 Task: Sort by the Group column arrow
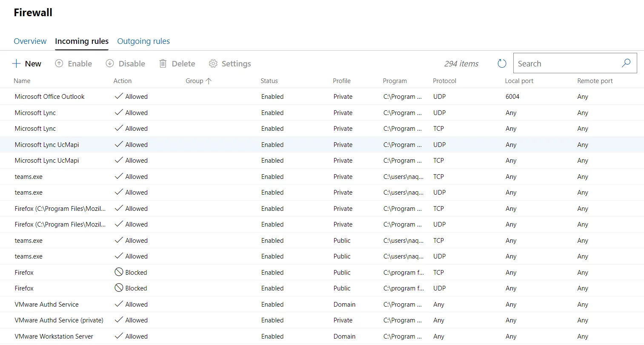tap(209, 81)
